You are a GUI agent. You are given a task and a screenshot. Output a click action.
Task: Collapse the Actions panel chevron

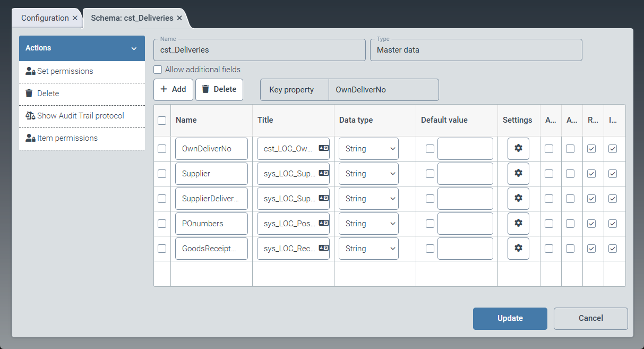coord(134,48)
